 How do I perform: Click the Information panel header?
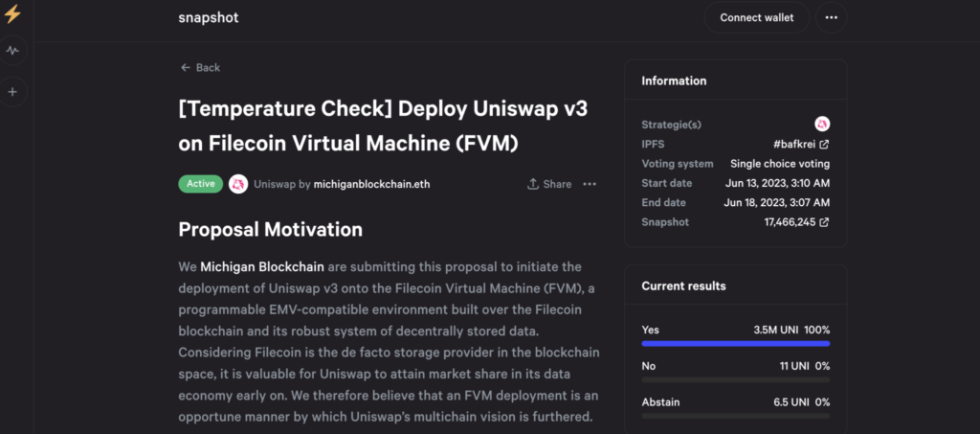(674, 80)
